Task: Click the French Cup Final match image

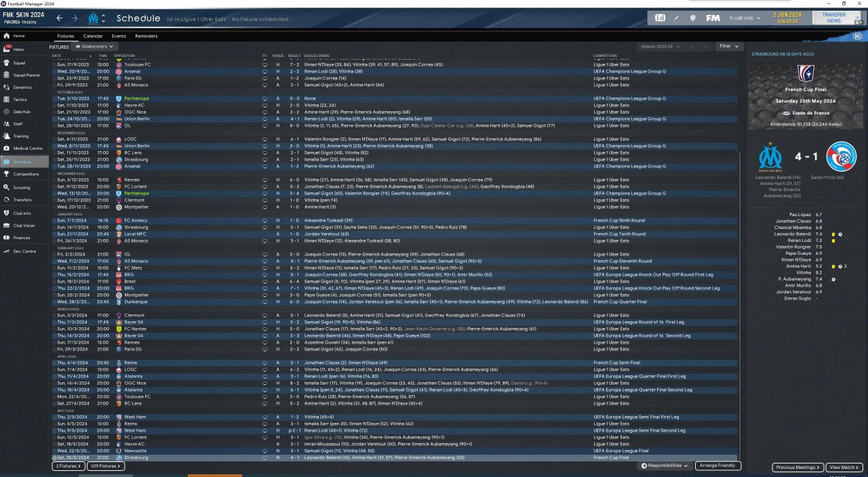Action: tap(806, 94)
